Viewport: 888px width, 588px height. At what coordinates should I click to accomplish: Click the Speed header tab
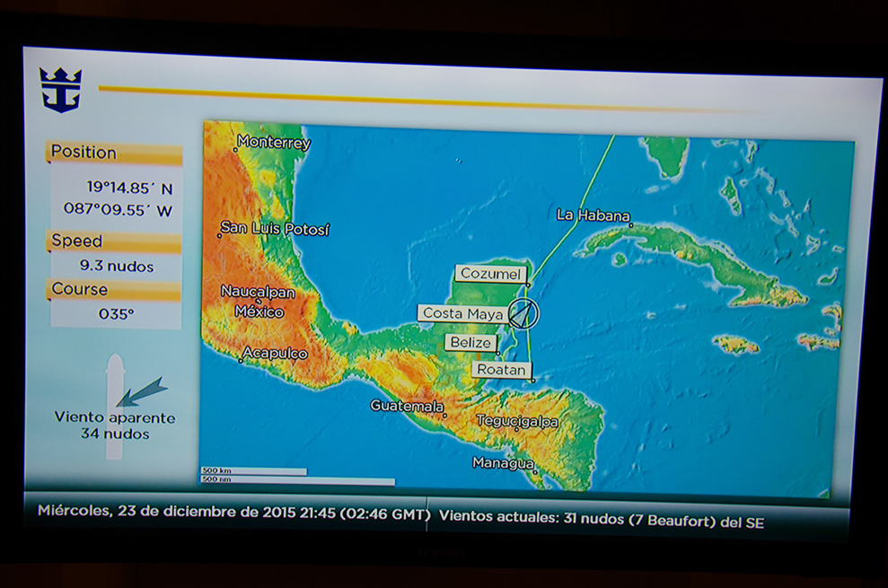113,241
